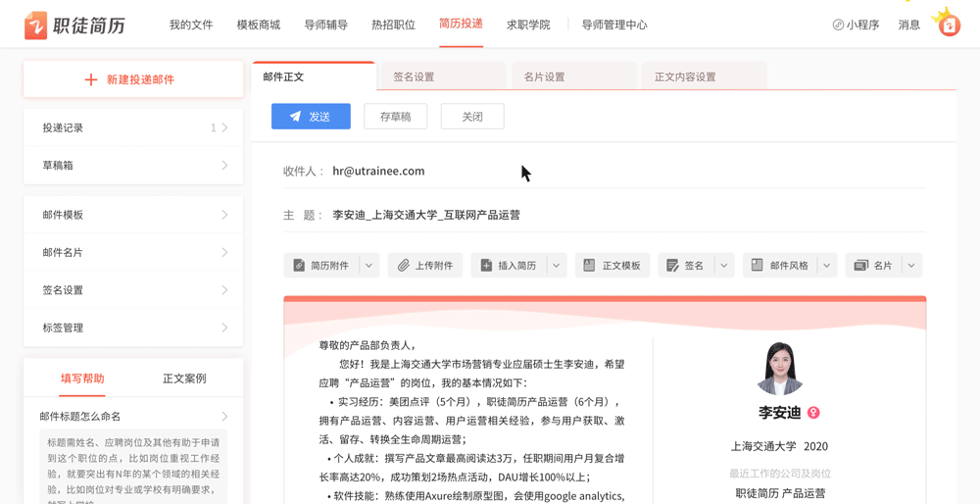Click the 签名 pen icon
Image resolution: width=980 pixels, height=504 pixels.
672,265
